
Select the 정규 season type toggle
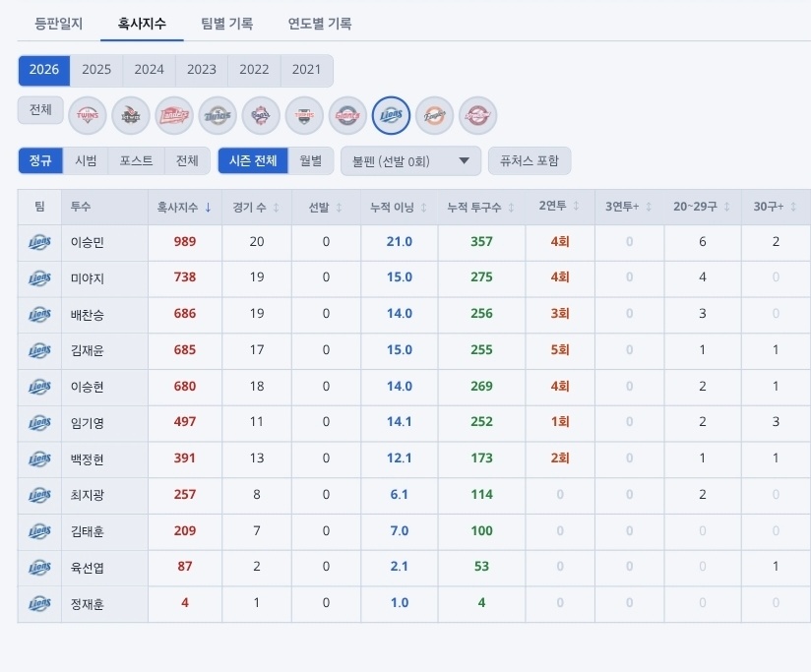pos(40,160)
